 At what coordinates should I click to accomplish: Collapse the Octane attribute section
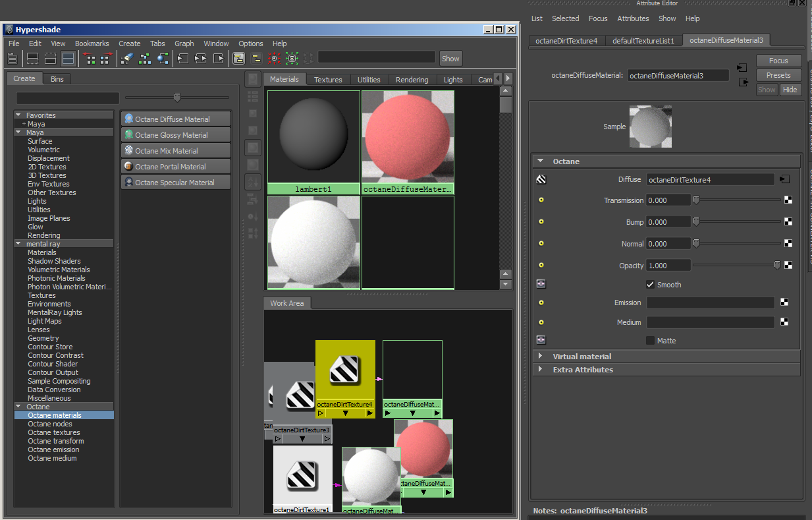click(541, 161)
